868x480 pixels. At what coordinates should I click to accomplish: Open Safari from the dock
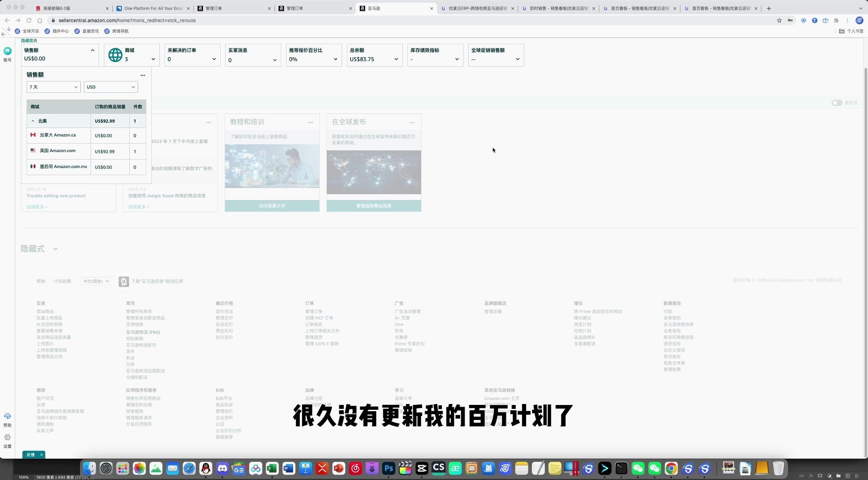point(189,468)
